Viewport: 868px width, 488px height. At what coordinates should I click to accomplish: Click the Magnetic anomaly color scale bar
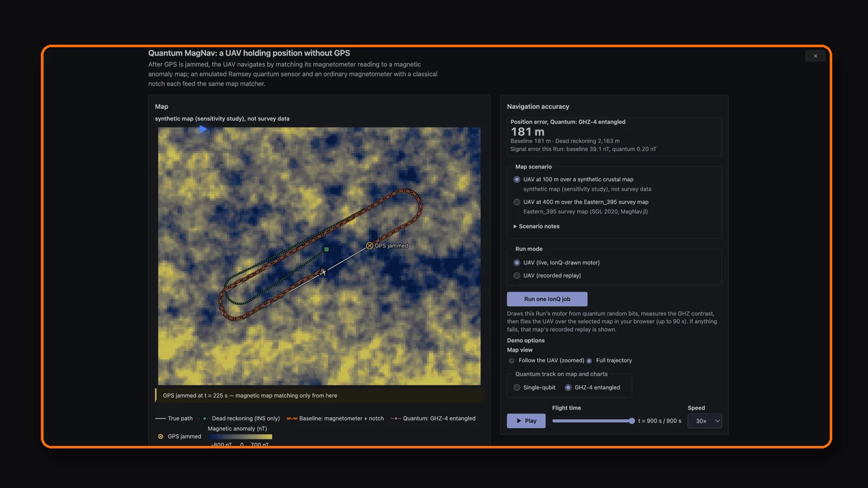click(240, 437)
